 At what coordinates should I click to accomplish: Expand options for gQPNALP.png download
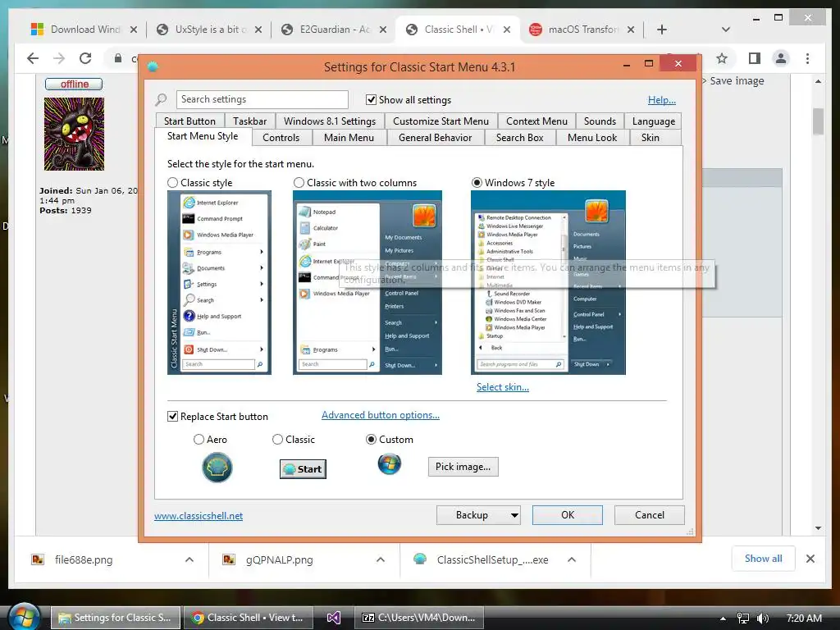tap(381, 559)
